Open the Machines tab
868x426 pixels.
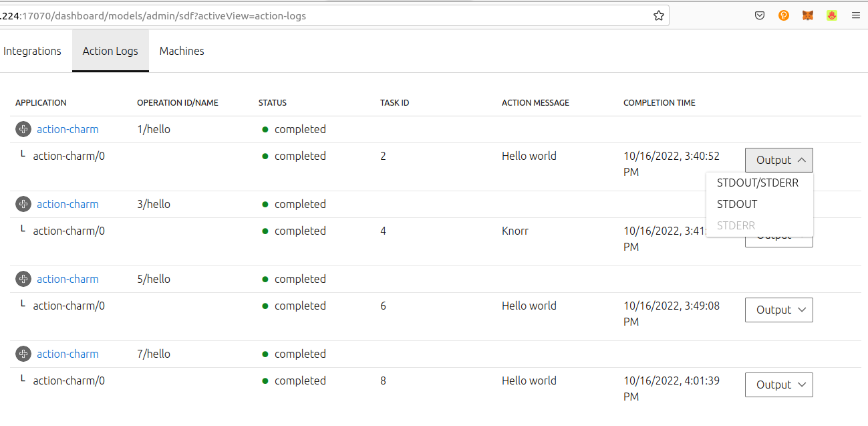(x=181, y=51)
